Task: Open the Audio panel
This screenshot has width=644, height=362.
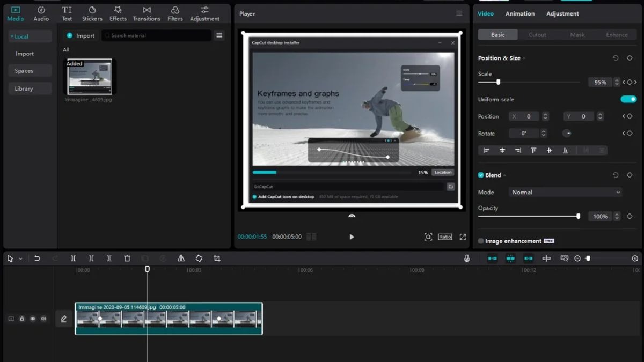Action: (x=41, y=14)
